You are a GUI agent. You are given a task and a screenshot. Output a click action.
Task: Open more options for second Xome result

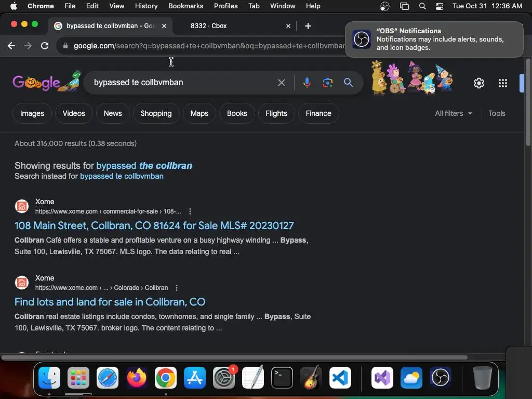point(177,288)
